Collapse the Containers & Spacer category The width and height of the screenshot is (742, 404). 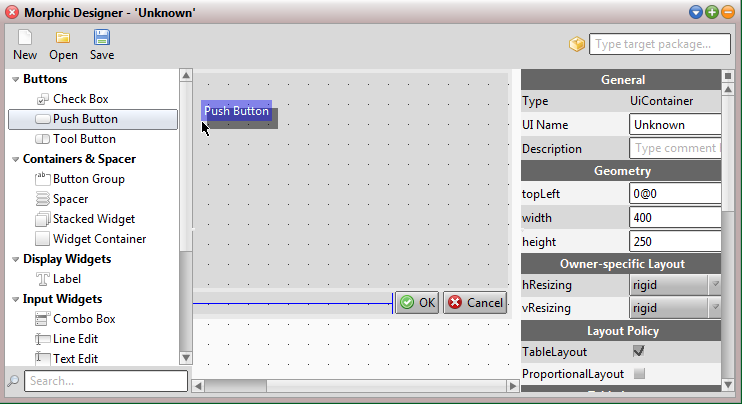(x=15, y=159)
